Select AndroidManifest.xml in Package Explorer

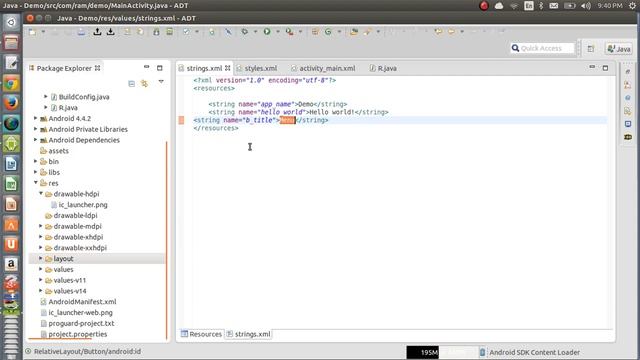[82, 302]
